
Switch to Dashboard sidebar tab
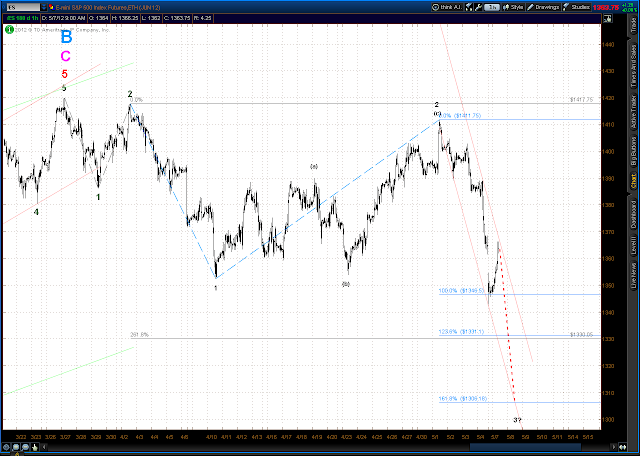[x=634, y=216]
